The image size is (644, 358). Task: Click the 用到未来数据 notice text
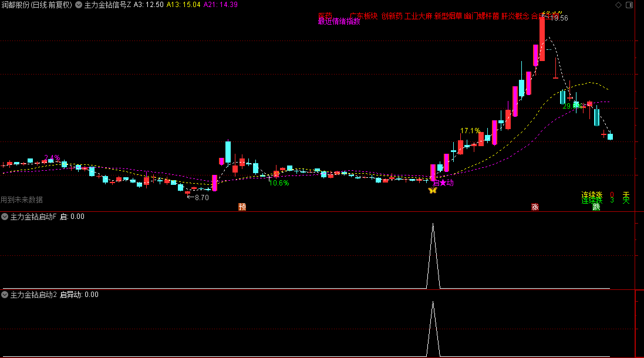[21, 200]
